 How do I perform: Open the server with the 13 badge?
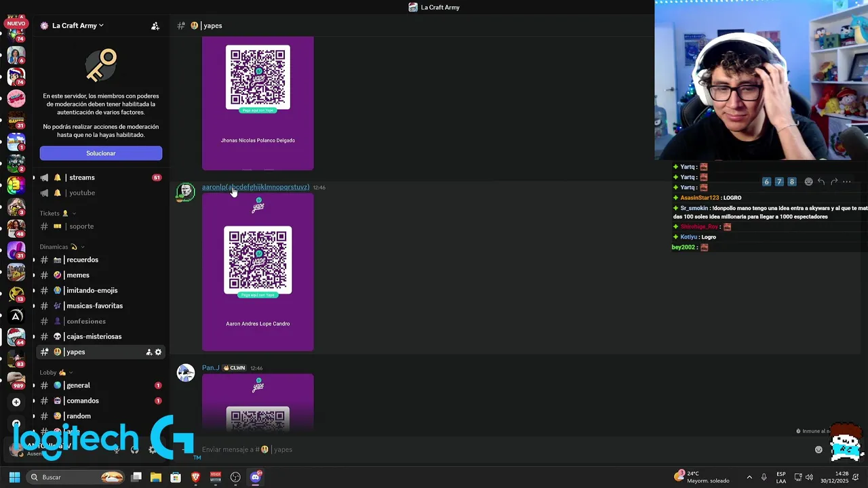[x=16, y=293]
